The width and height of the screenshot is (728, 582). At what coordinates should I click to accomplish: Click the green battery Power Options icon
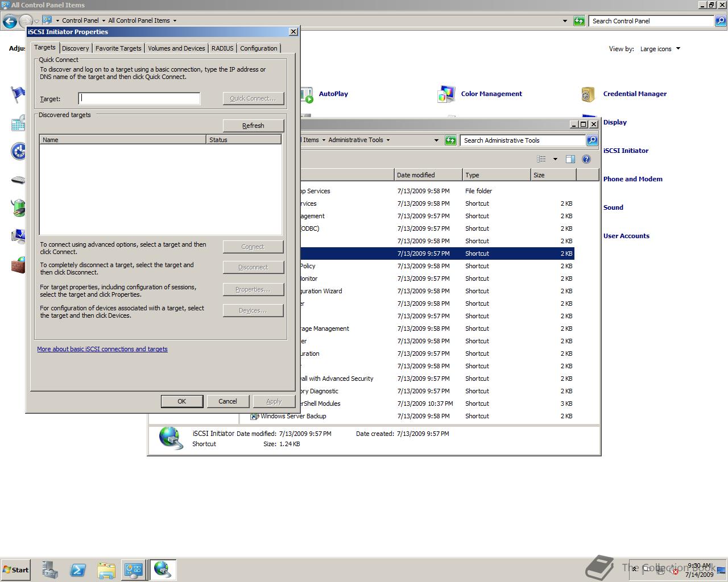coord(18,208)
